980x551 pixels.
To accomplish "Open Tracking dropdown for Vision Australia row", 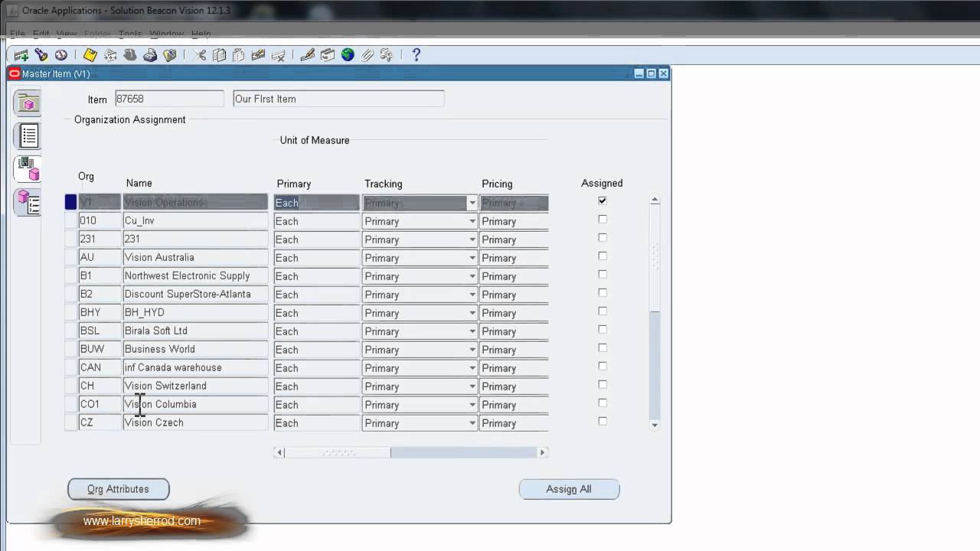I will pos(472,258).
